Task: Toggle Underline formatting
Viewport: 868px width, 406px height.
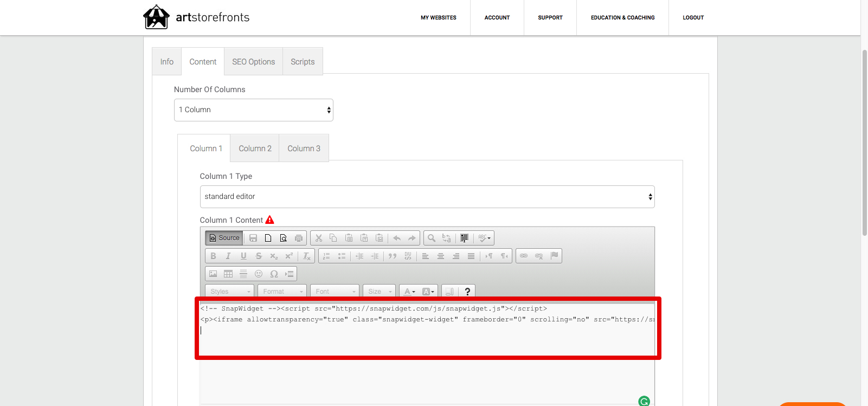Action: pos(243,256)
